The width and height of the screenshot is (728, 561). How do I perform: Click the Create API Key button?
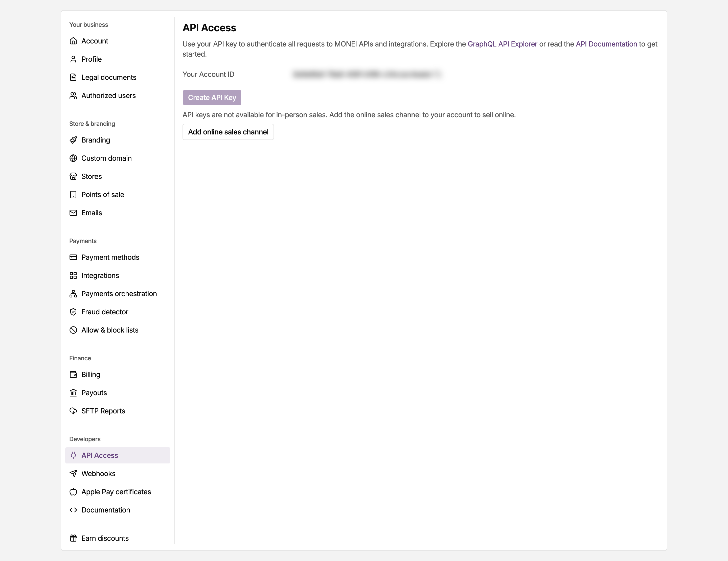[x=212, y=98]
